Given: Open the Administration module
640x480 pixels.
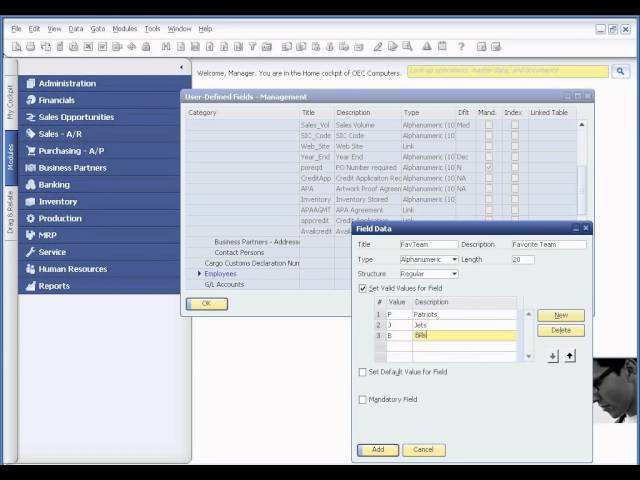Looking at the screenshot, I should [x=100, y=83].
